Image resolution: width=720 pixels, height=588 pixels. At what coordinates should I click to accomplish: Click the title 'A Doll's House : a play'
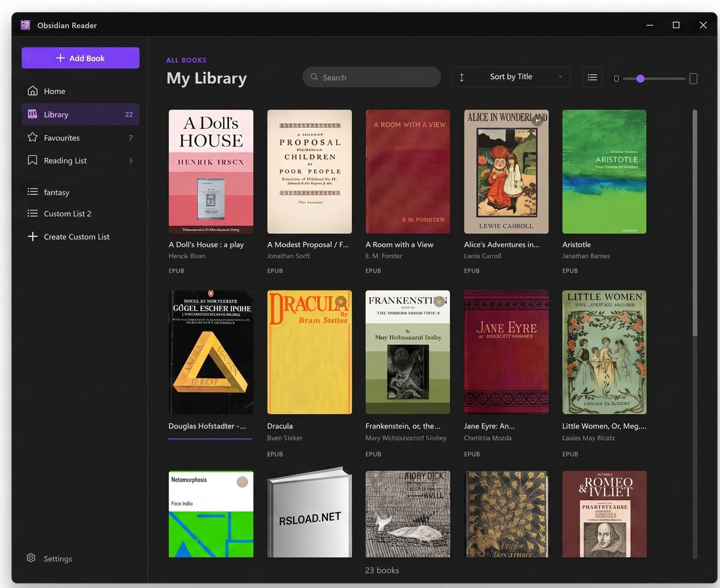point(206,245)
